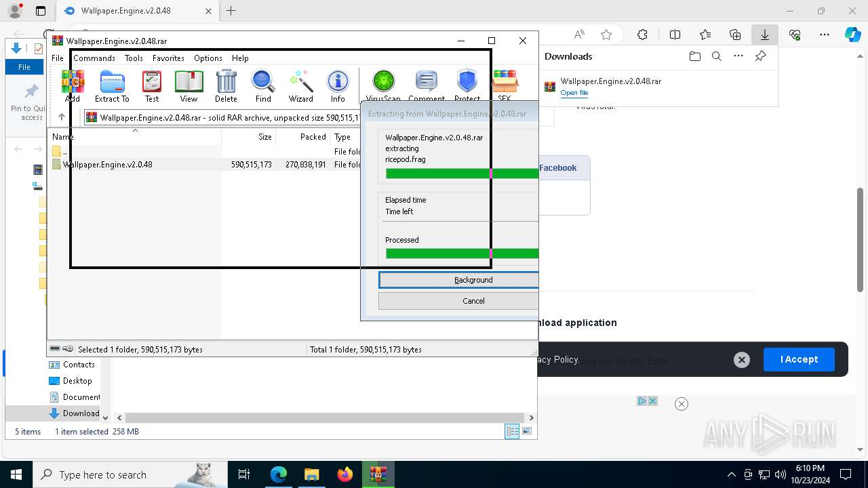Switch Explorer to large icons view
The width and height of the screenshot is (868, 488).
527,431
